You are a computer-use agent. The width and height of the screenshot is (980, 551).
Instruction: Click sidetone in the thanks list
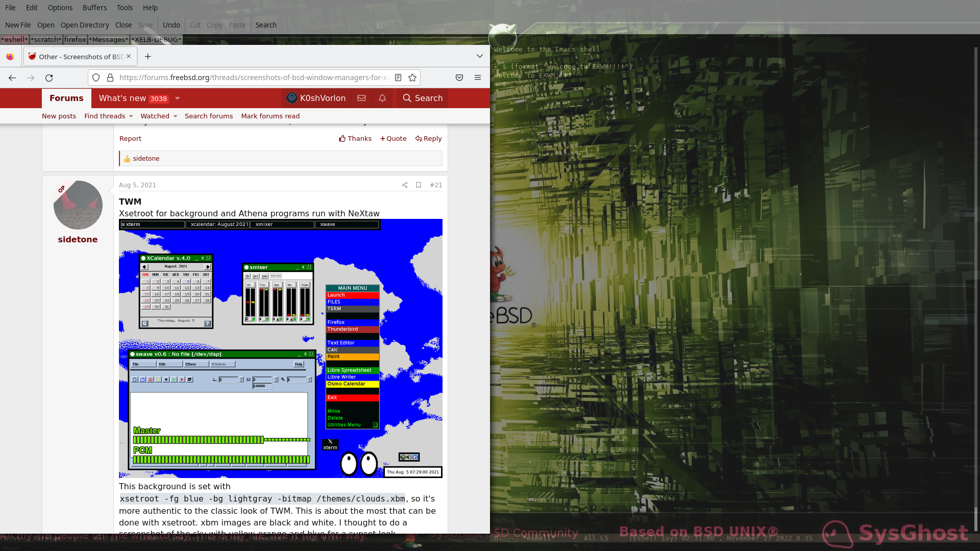pos(146,159)
